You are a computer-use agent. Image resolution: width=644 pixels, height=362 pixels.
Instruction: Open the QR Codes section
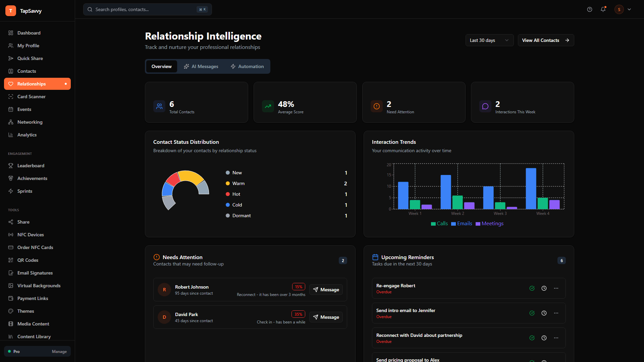(x=28, y=260)
